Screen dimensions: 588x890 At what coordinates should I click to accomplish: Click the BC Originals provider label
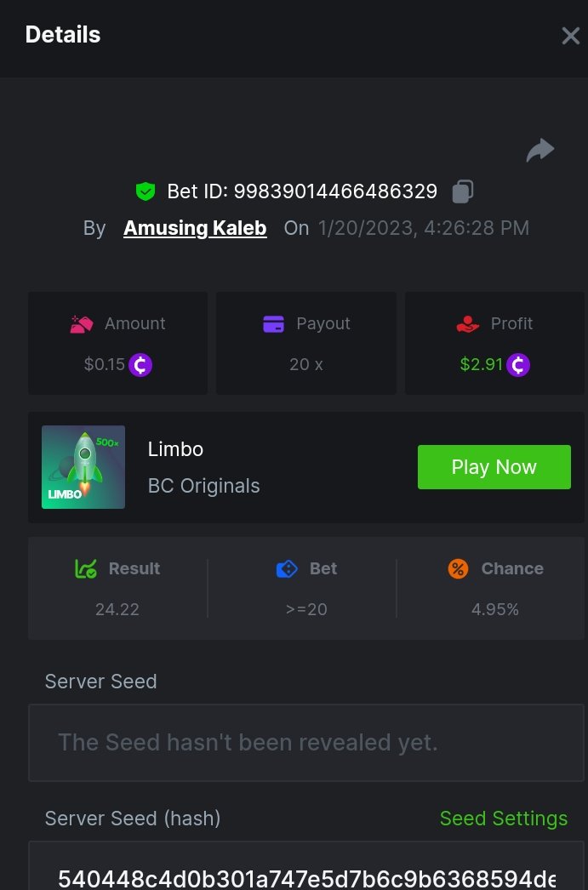[x=203, y=486]
